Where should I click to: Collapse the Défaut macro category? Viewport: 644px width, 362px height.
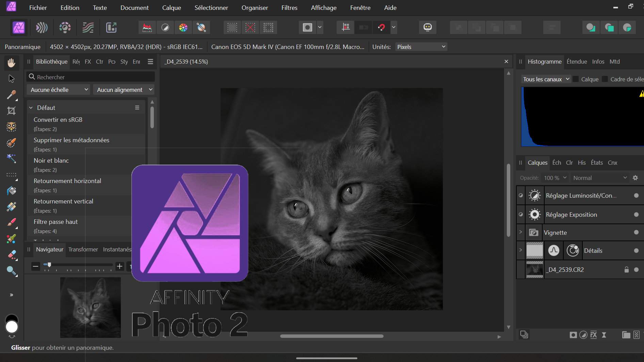coord(31,108)
